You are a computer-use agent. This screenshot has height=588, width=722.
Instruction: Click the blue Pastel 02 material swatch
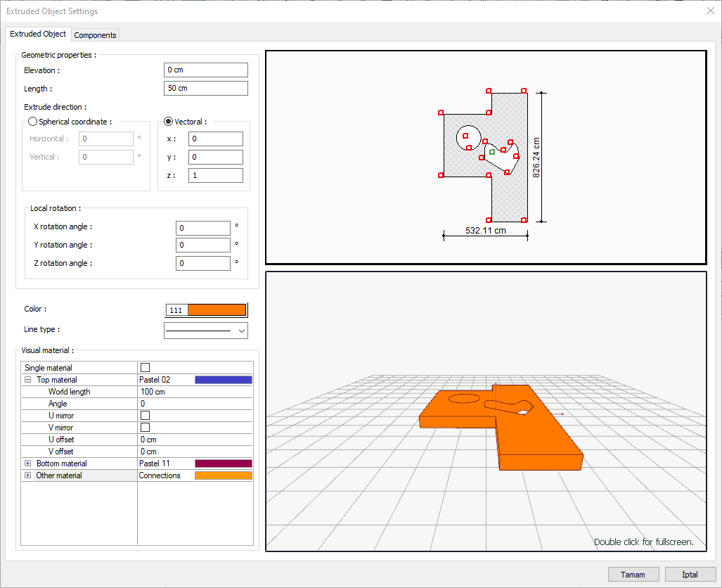(x=223, y=380)
